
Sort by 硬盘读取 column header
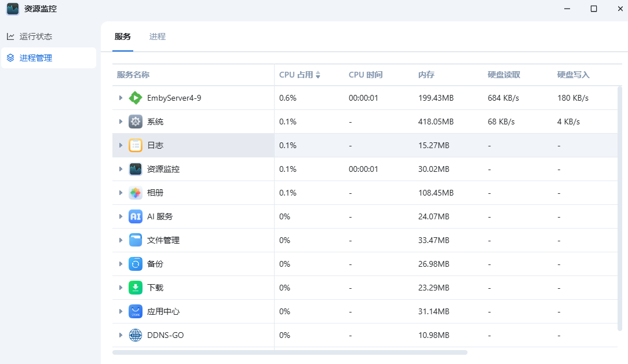tap(504, 75)
